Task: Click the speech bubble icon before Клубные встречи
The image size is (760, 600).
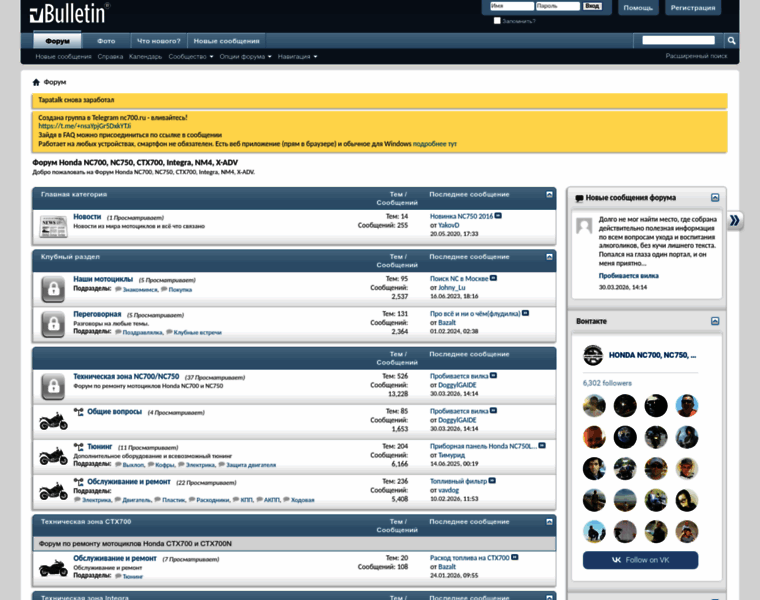Action: (169, 332)
